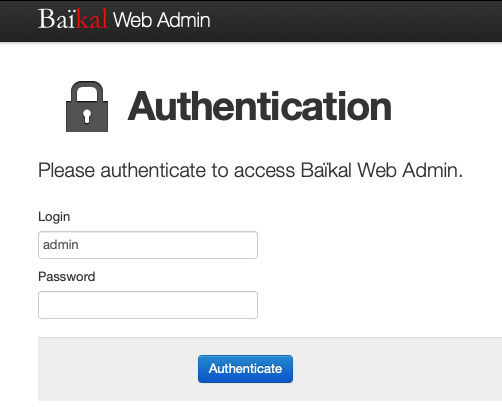The width and height of the screenshot is (502, 407).
Task: Click empty dark header bar right of title
Action: 356,20
